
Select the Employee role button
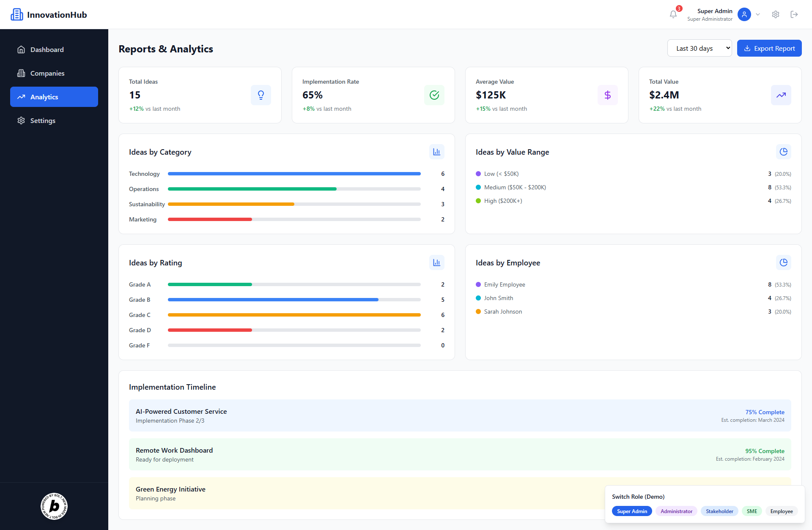click(781, 511)
